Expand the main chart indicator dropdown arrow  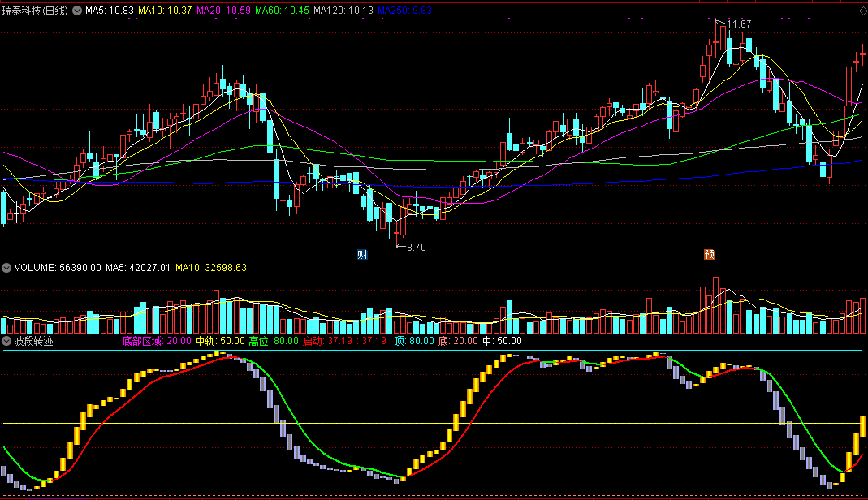click(x=77, y=11)
